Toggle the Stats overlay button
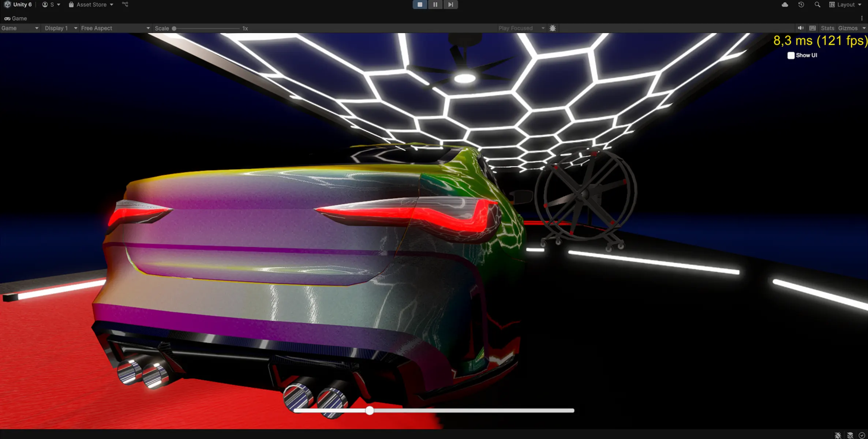Image resolution: width=868 pixels, height=439 pixels. [827, 28]
